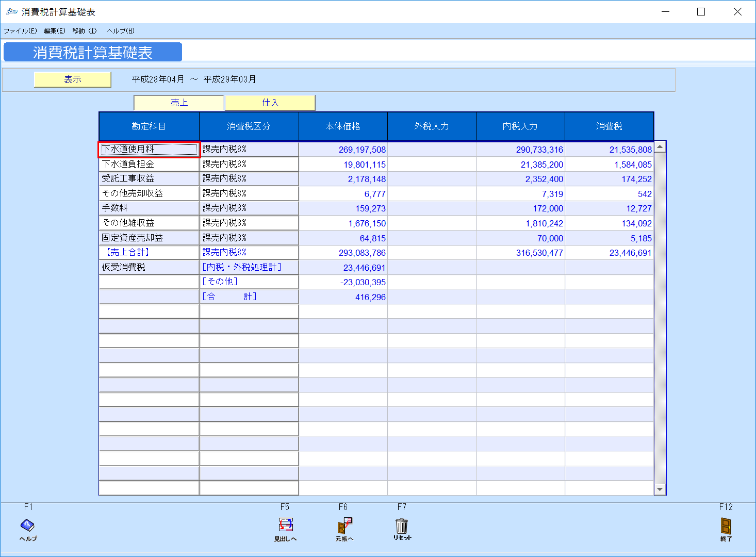
Task: Open the 移動(I) menu
Action: 84,31
